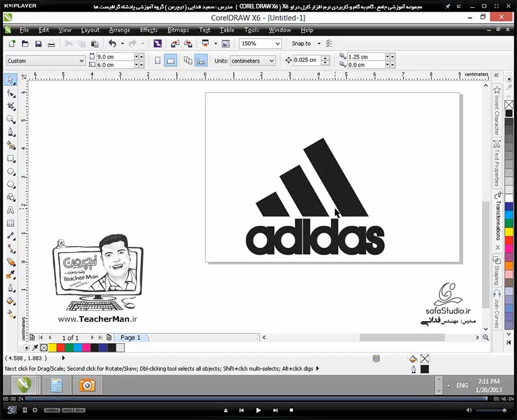Open the Arrange menu

[x=120, y=30]
